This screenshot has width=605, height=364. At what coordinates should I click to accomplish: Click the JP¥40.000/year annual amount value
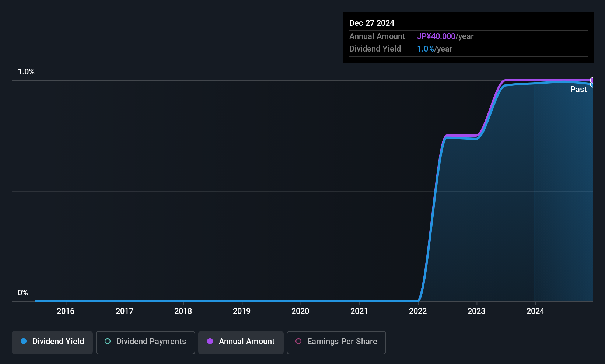(445, 36)
